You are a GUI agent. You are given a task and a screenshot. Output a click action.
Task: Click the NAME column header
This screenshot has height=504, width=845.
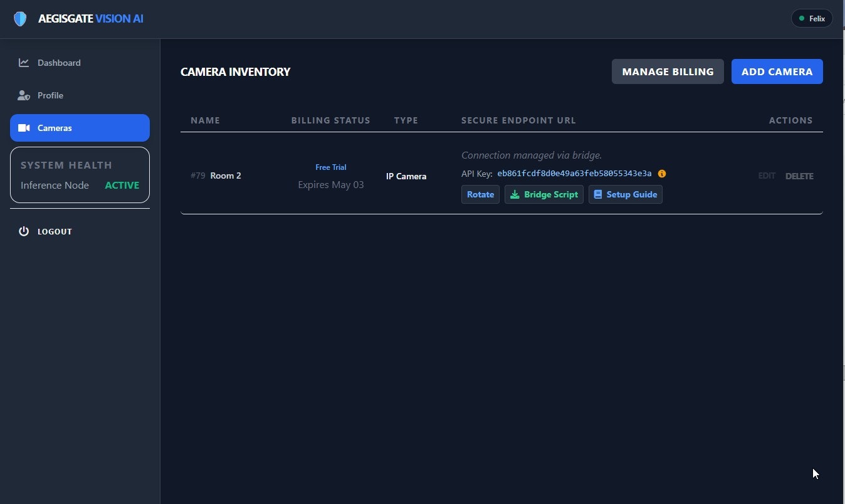tap(206, 120)
